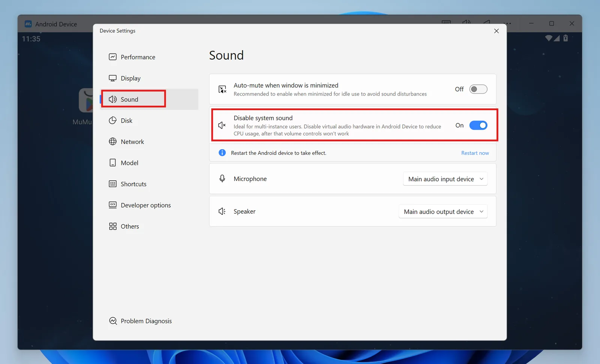Click the Network globe icon

[112, 141]
